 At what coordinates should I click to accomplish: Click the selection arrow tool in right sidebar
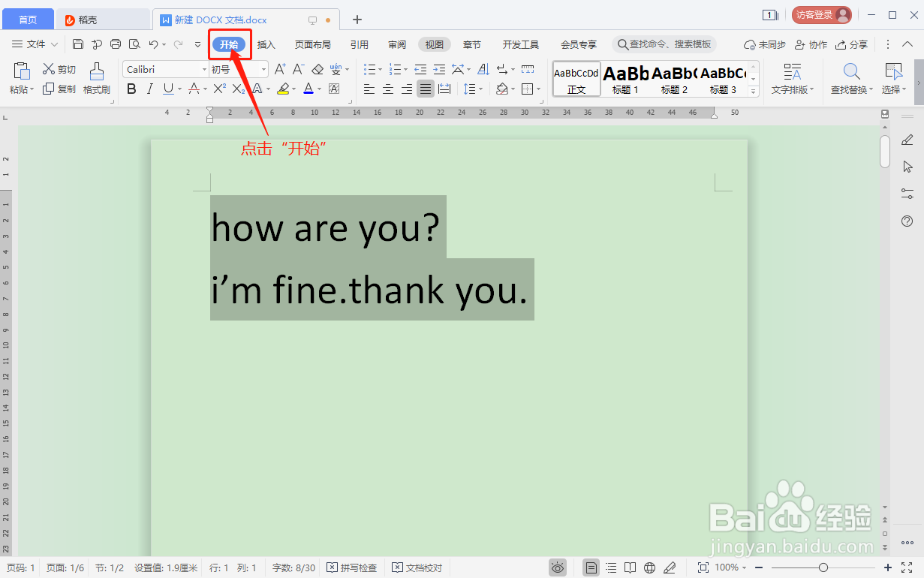click(x=907, y=167)
